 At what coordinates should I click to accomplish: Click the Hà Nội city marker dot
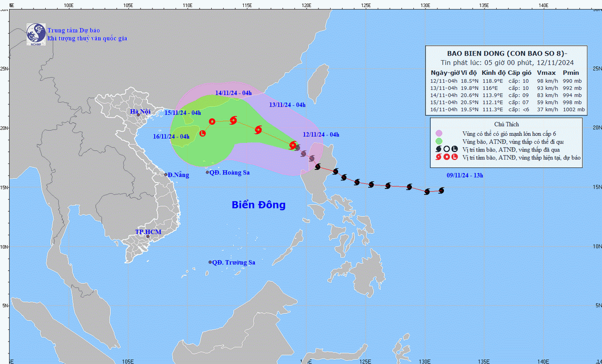(x=138, y=115)
